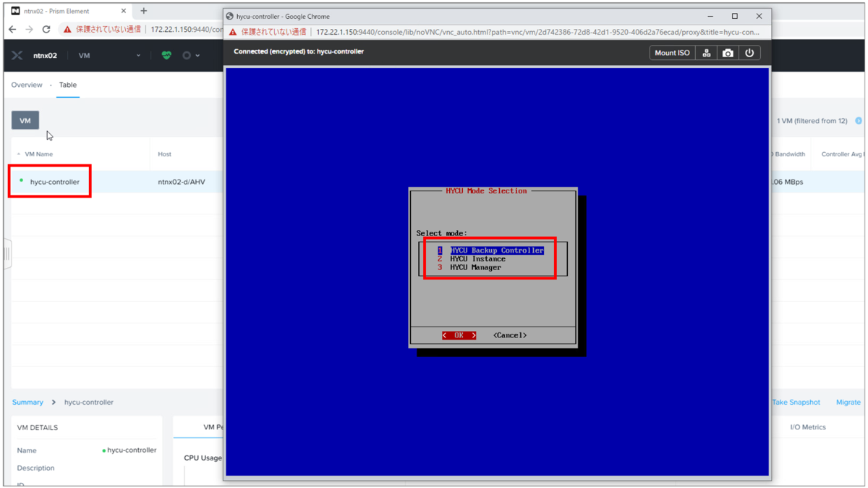Click the not-secure warning in Prism address bar
The image size is (868, 488).
pos(102,30)
